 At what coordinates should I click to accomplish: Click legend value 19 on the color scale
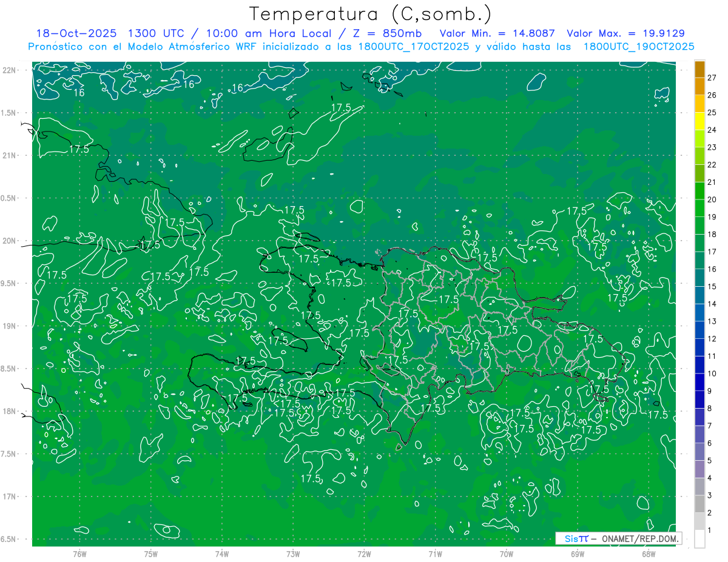click(x=712, y=217)
